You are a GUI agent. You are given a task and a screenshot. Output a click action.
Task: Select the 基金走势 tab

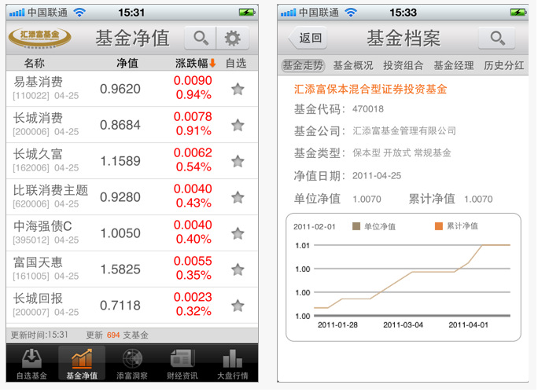point(303,65)
